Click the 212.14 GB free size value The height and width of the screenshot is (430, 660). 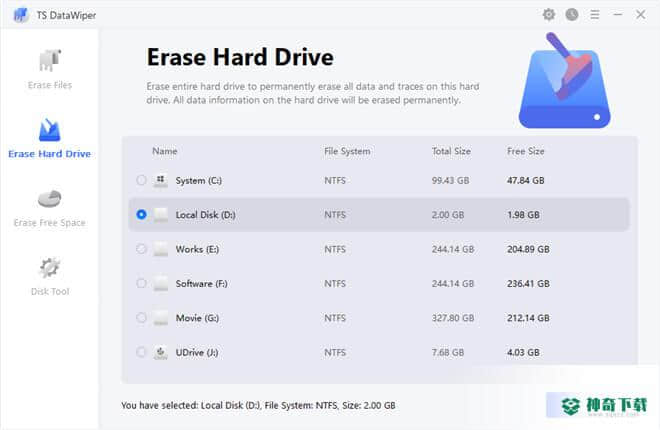point(528,318)
